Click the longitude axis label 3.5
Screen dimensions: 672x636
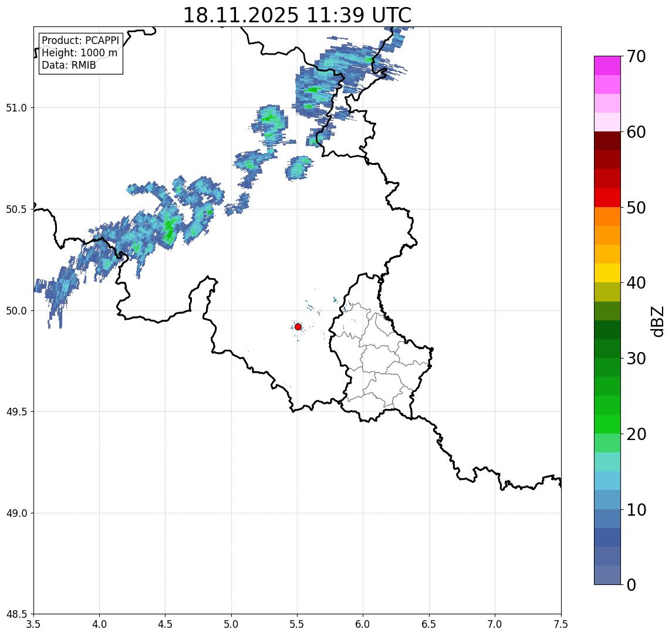pos(33,624)
